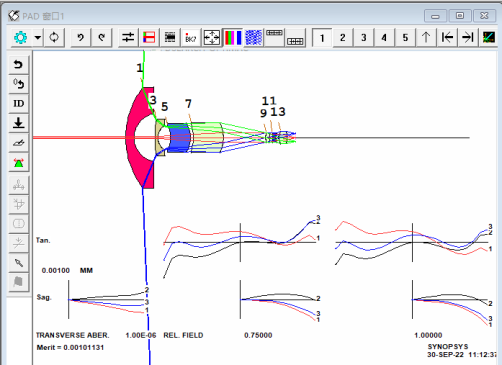Select configuration button 3
This screenshot has height=365, width=502.
coord(364,38)
